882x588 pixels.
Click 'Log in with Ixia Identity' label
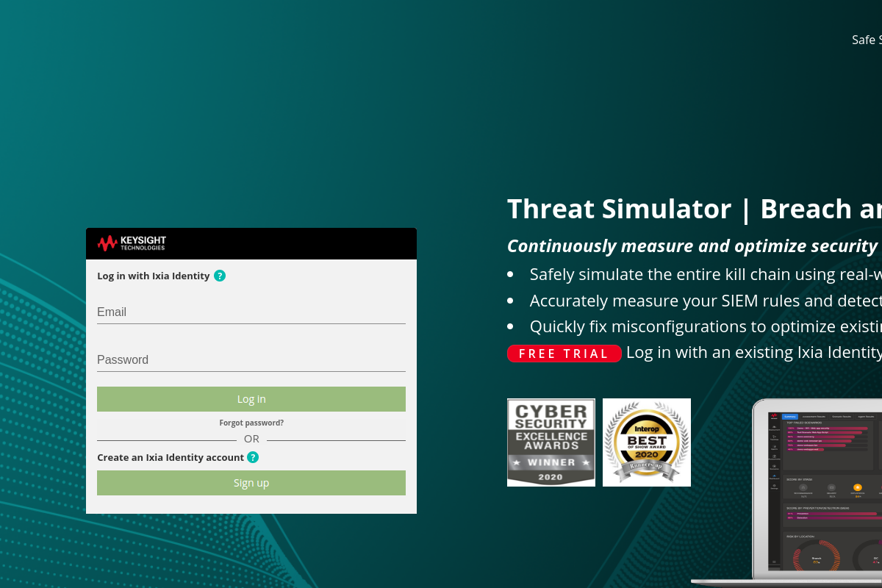click(154, 276)
